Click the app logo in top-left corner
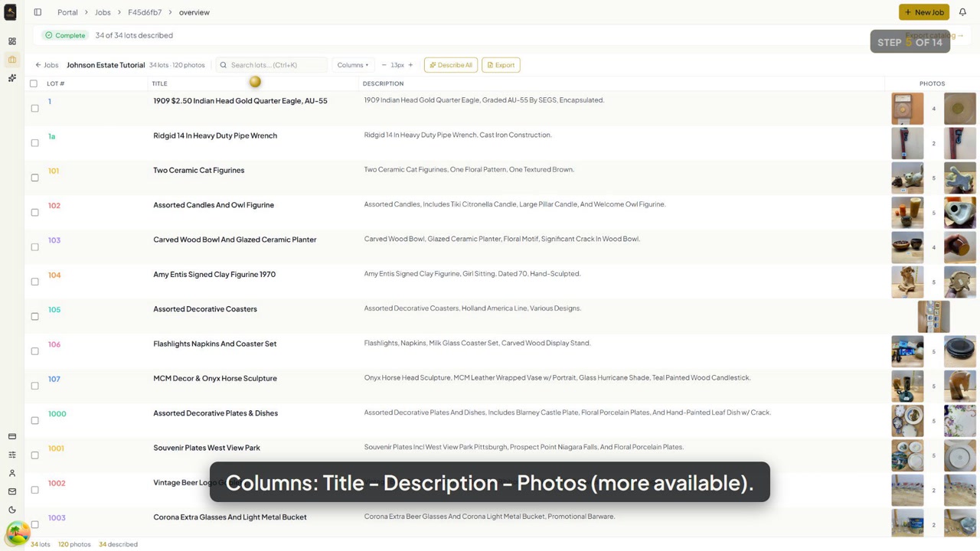 pyautogui.click(x=11, y=12)
